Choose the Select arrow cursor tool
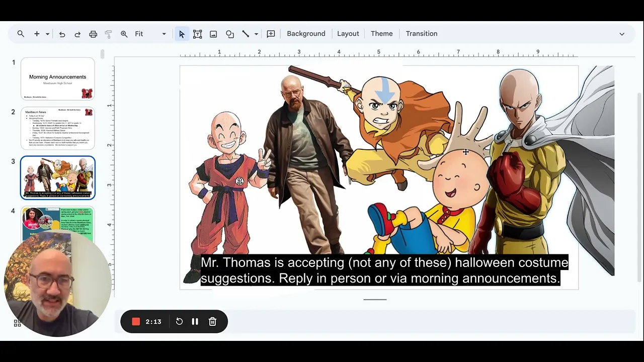 (x=182, y=34)
